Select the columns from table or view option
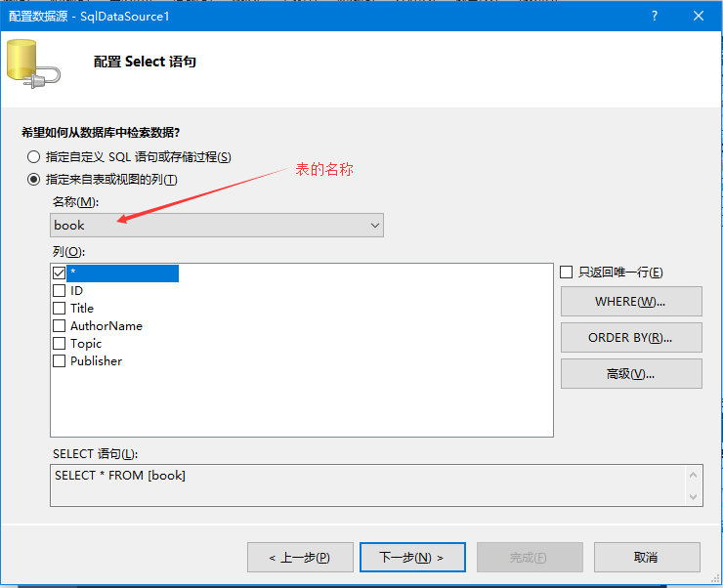Screen dimensions: 723x588 click(34, 180)
